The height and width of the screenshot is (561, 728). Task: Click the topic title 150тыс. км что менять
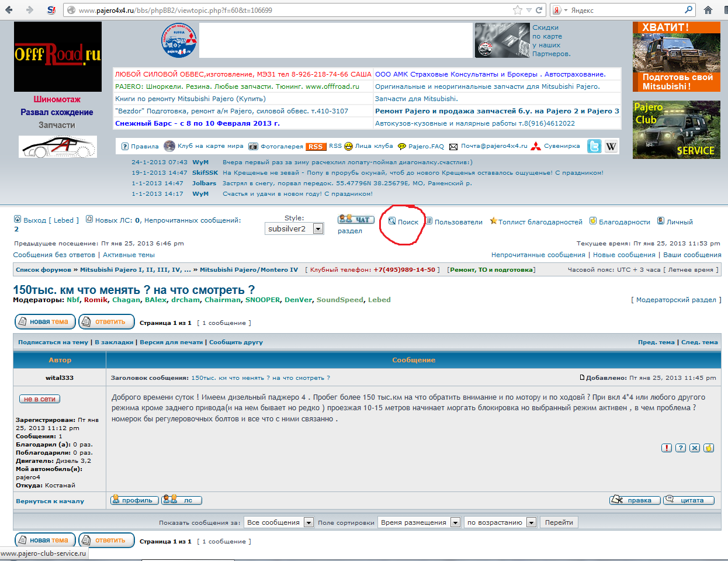coord(134,290)
